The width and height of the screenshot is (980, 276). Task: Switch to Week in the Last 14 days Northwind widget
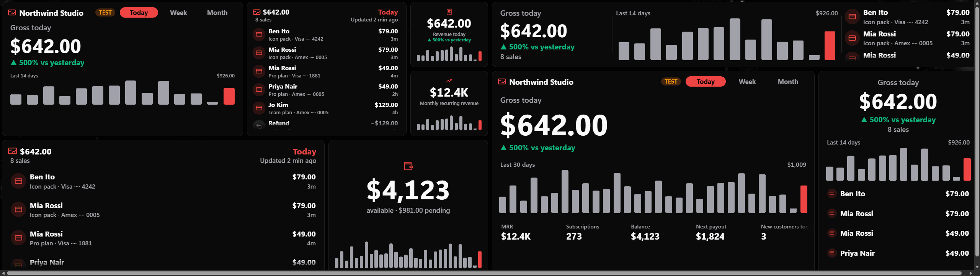[x=178, y=13]
